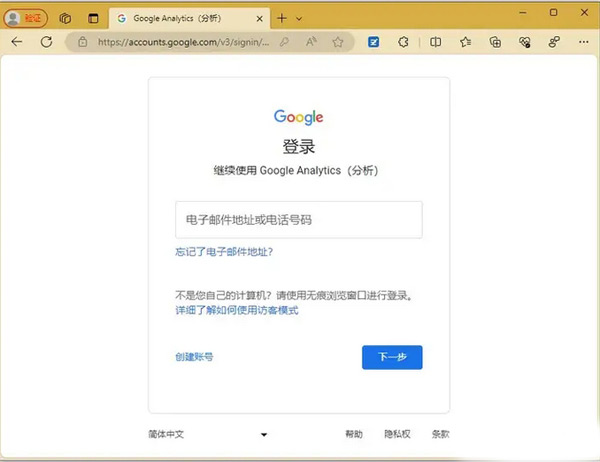This screenshot has height=462, width=600.
Task: Select the Google Analytics (分析) tab
Action: tap(185, 18)
